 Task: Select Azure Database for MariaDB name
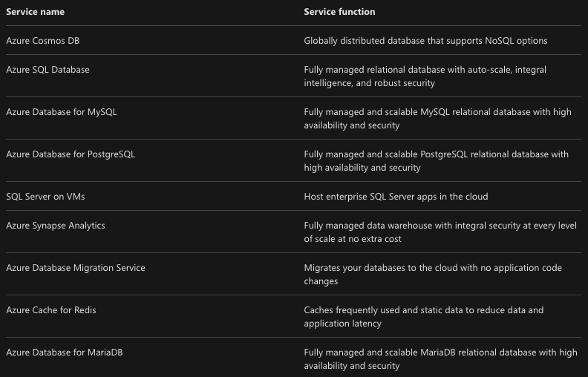[x=65, y=353]
